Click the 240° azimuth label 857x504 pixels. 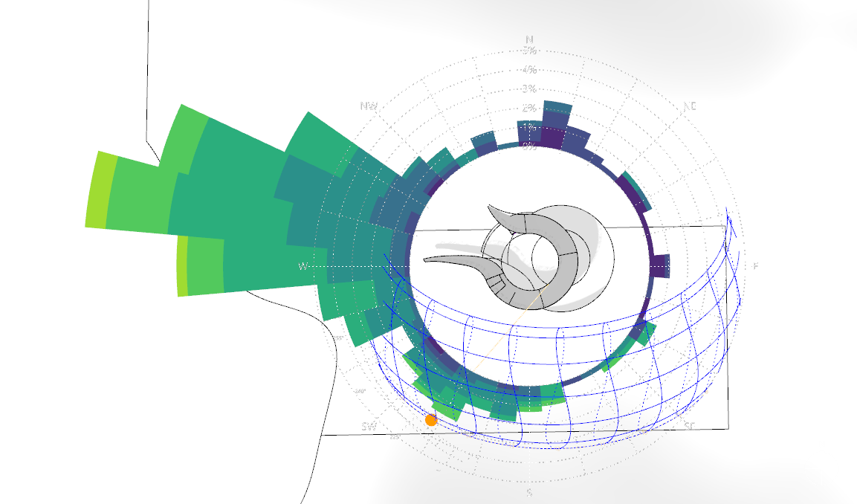[359, 392]
